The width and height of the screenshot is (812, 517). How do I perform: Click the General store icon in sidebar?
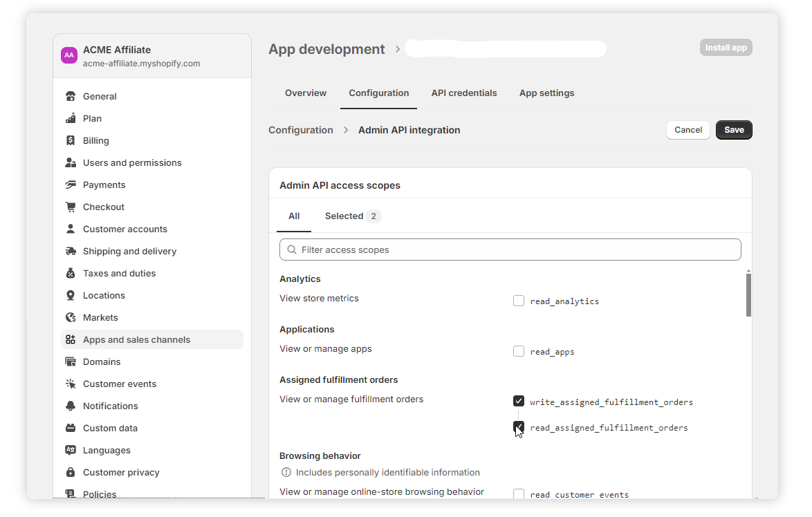click(x=71, y=97)
